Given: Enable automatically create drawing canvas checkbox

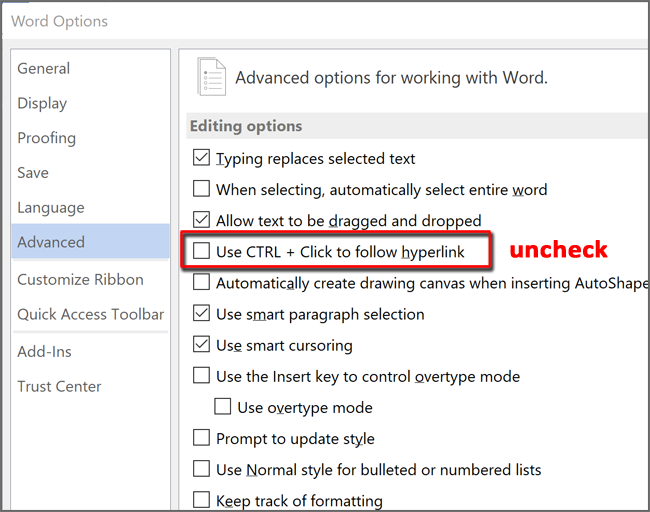Looking at the screenshot, I should pyautogui.click(x=201, y=282).
